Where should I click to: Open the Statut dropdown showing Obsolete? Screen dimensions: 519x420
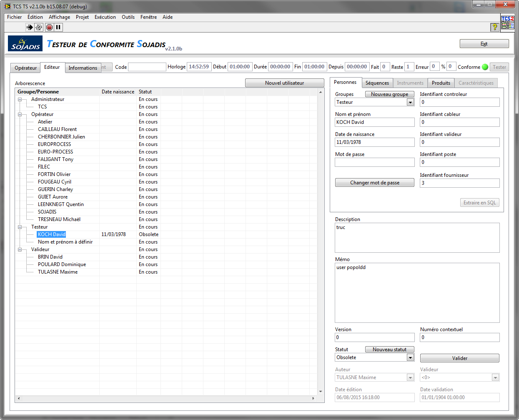click(411, 357)
